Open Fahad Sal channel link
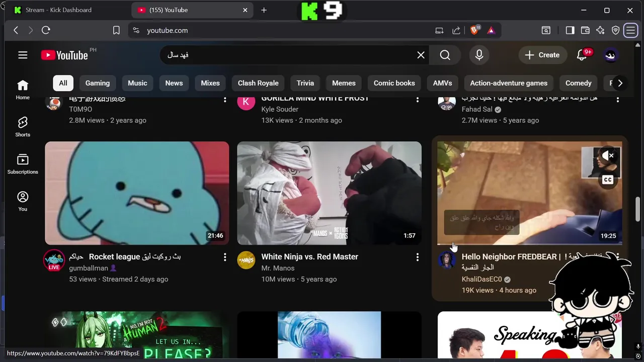644x362 pixels. pos(477,109)
